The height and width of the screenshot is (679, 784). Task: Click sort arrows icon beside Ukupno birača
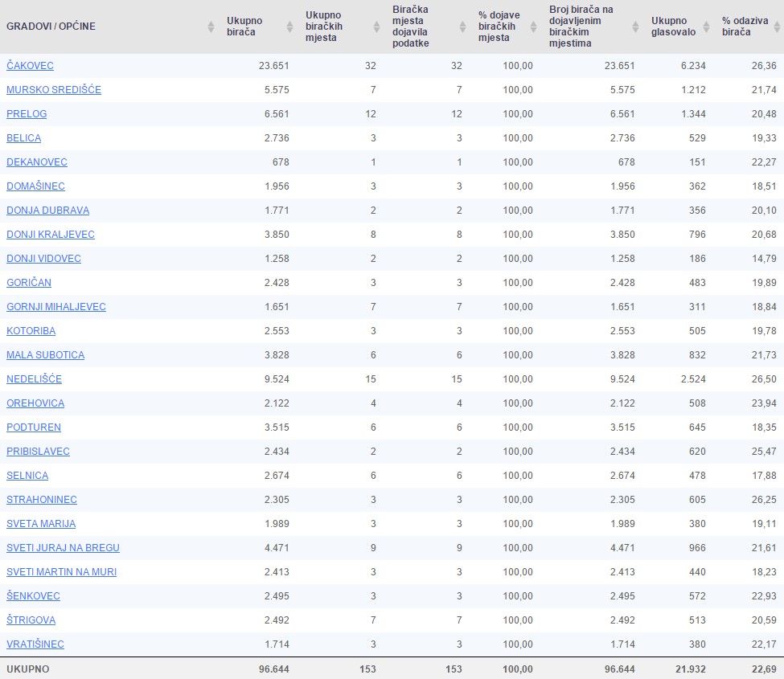click(x=289, y=27)
